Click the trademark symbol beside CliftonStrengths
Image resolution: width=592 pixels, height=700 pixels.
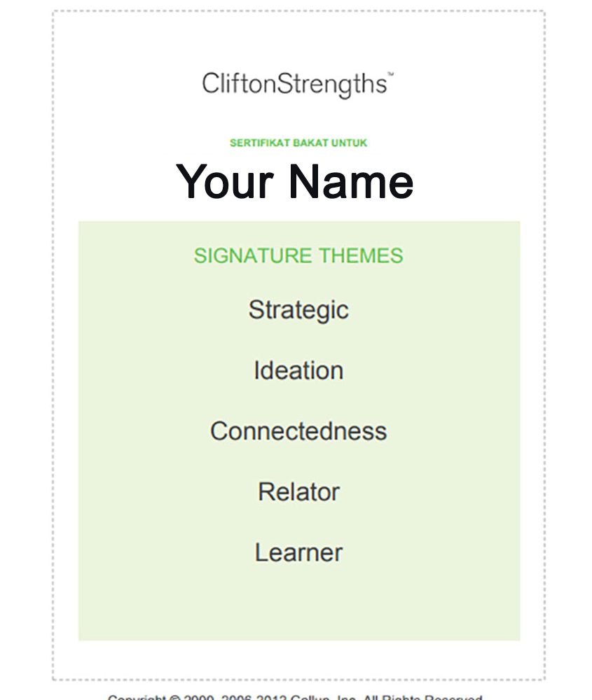[x=390, y=73]
